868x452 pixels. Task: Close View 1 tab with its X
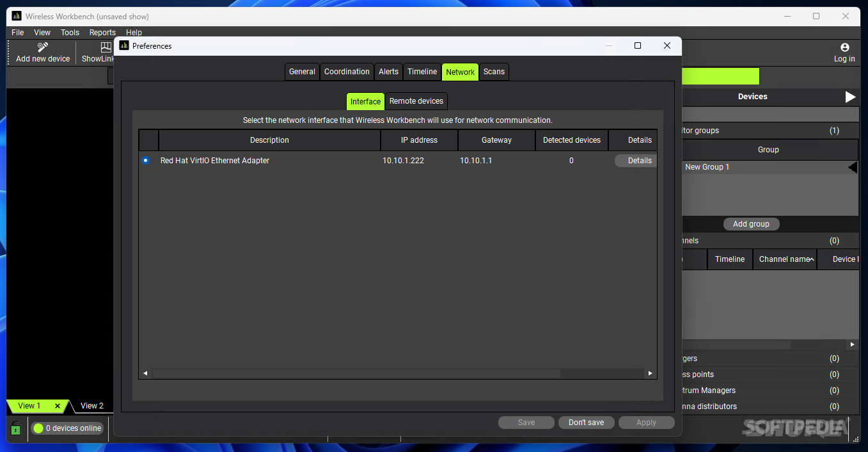(x=58, y=406)
